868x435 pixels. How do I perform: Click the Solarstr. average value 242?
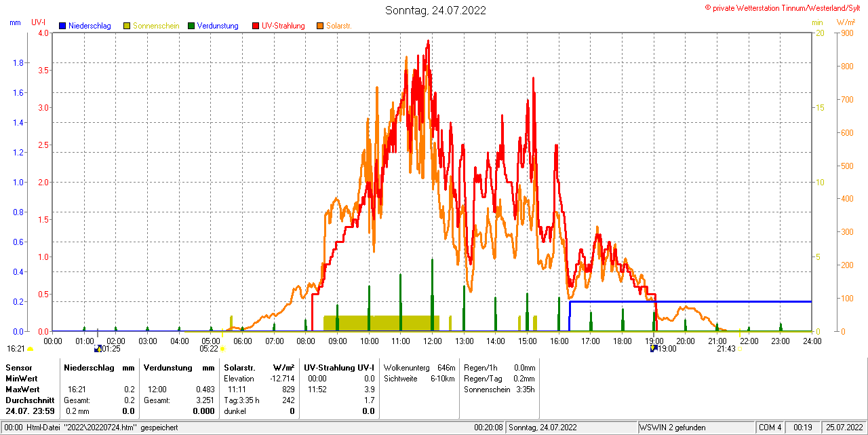click(x=288, y=400)
